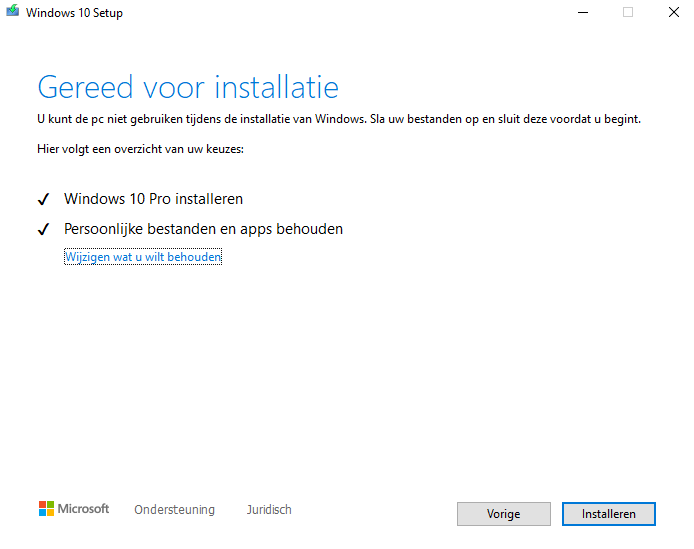
Task: Click the Windows 10 Setup title bar icon
Action: [12, 13]
